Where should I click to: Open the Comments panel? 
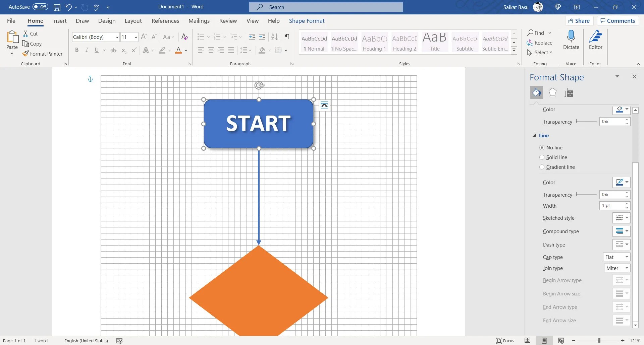point(618,20)
